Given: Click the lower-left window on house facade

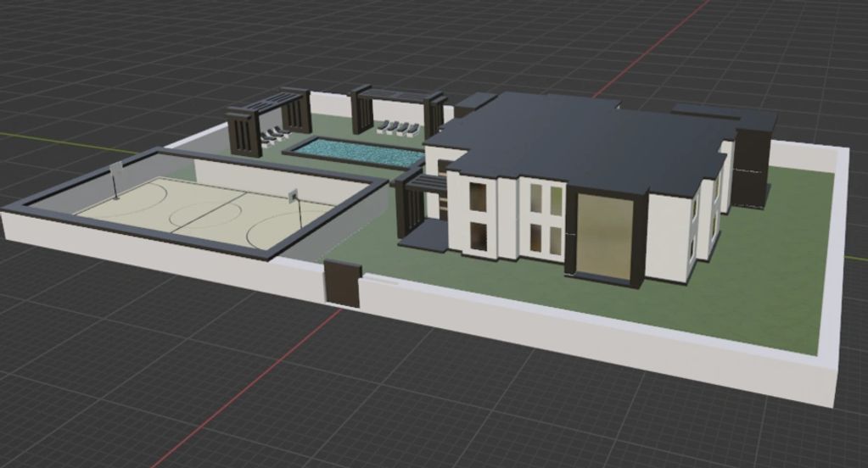Looking at the screenshot, I should click(479, 237).
